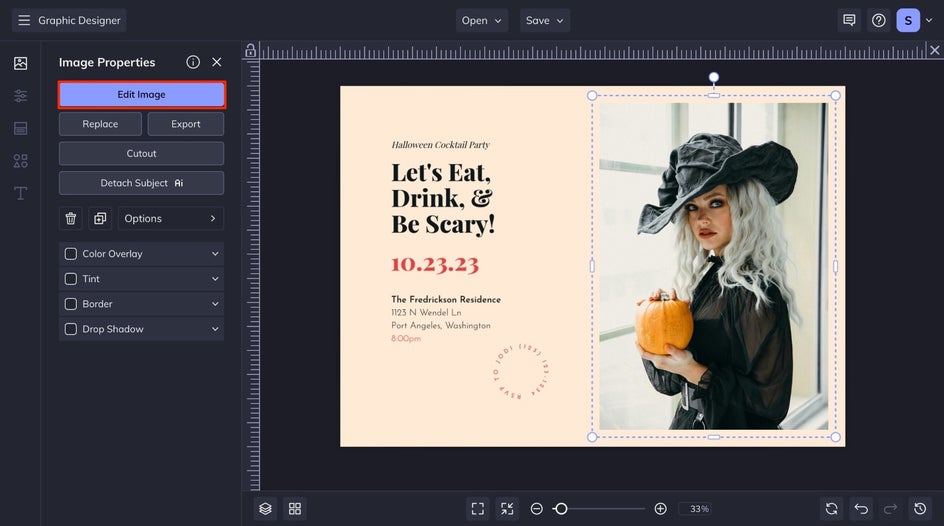Close the rulers with the X icon

click(x=934, y=50)
